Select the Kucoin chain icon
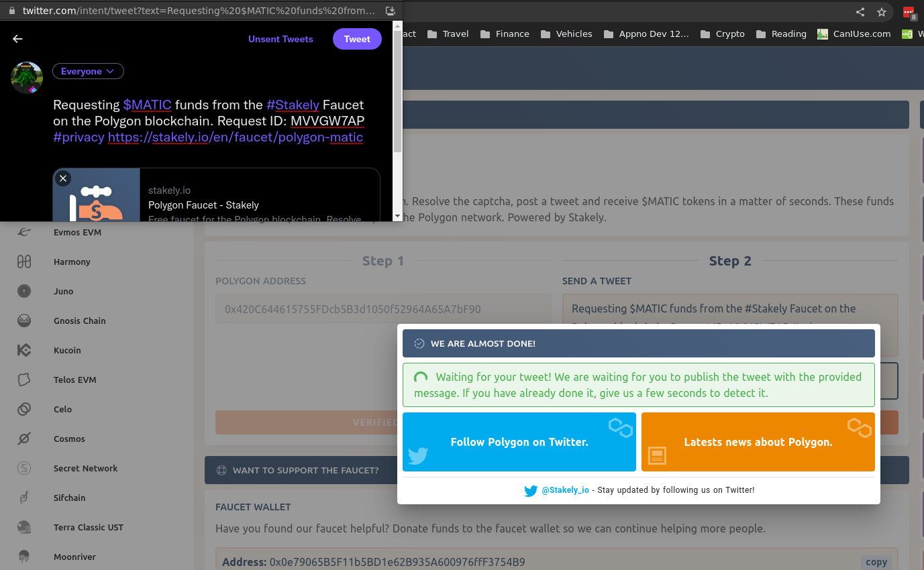The image size is (924, 570). pyautogui.click(x=24, y=351)
